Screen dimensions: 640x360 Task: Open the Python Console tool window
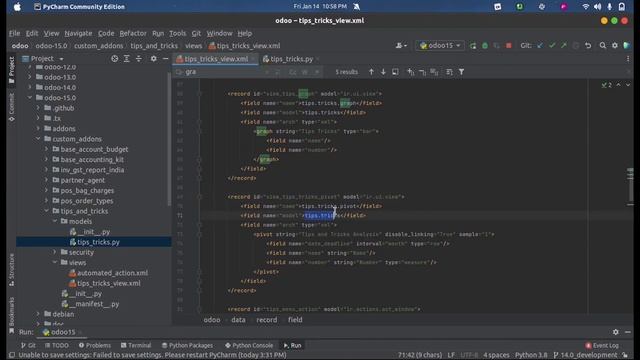pos(249,345)
